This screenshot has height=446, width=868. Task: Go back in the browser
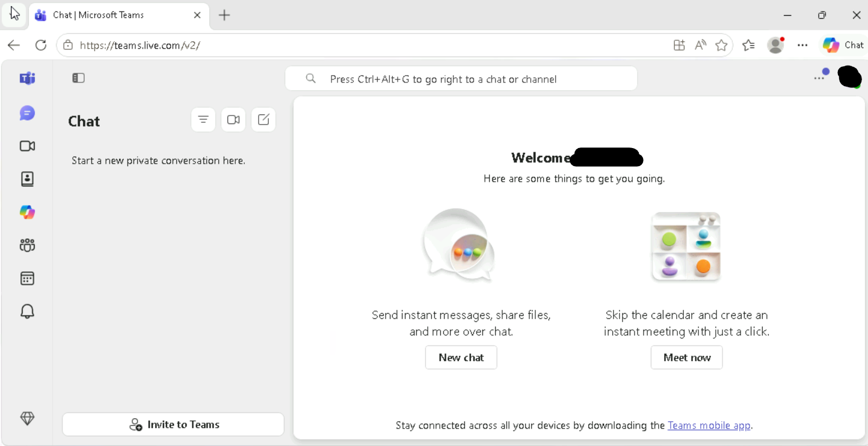coord(14,45)
